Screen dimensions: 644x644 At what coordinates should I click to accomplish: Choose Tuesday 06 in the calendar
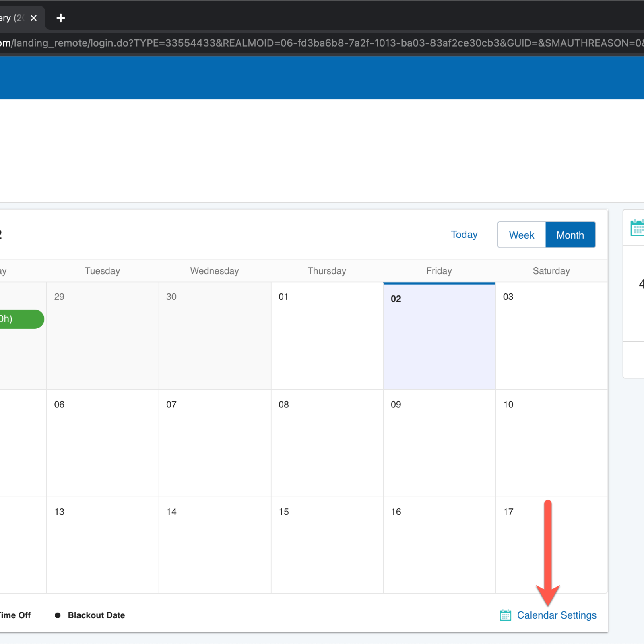103,443
